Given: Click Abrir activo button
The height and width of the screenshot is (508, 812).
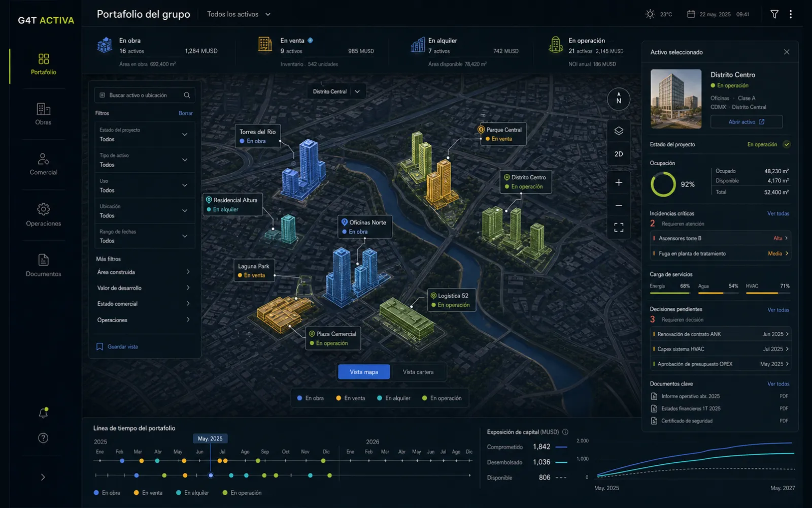Looking at the screenshot, I should [x=747, y=122].
